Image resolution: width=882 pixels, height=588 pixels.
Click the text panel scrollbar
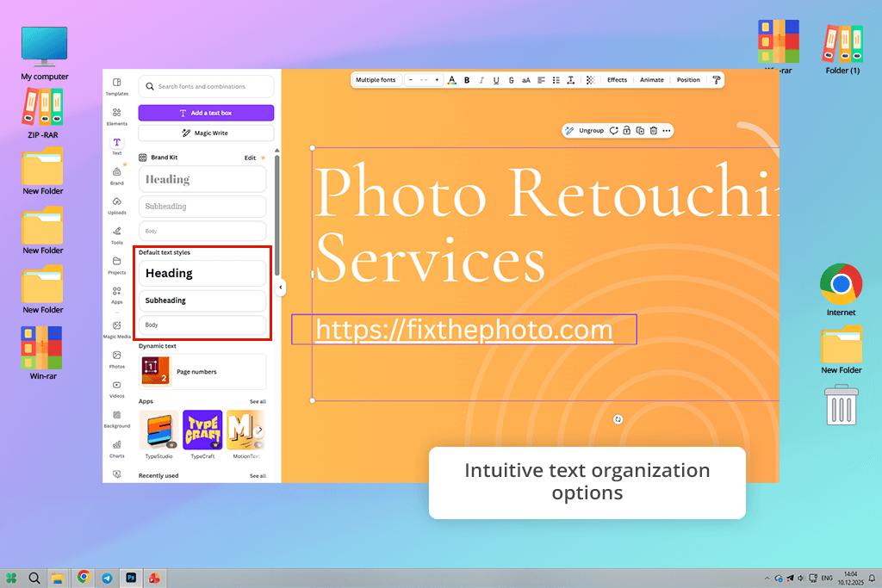(276, 214)
